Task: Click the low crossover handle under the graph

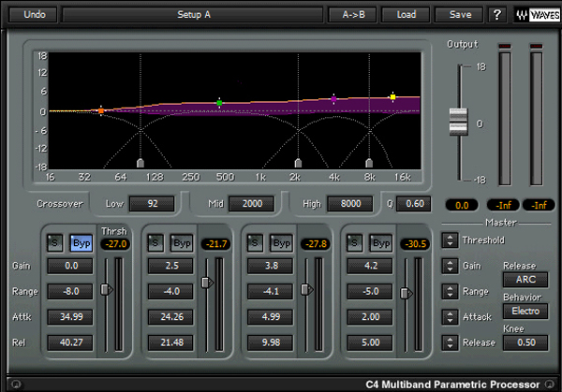Action: [140, 163]
